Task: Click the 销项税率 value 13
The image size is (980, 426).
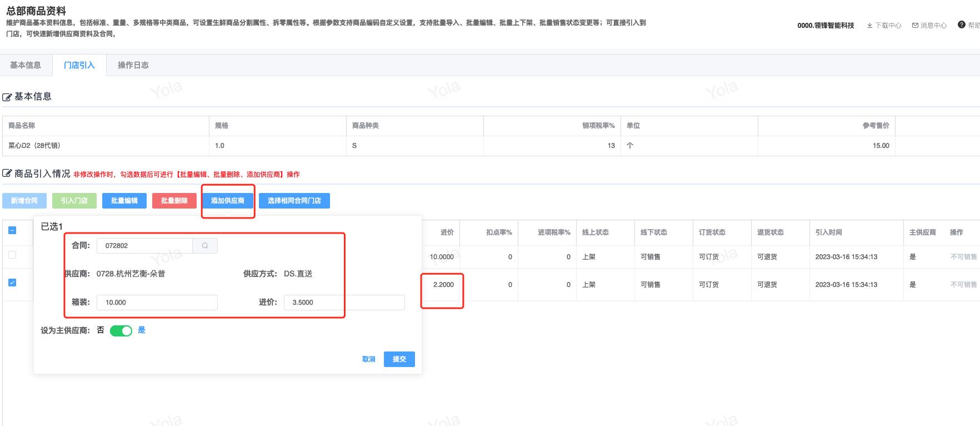Action: point(611,146)
